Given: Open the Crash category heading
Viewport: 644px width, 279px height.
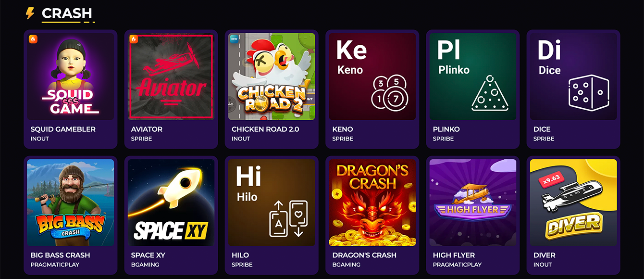Looking at the screenshot, I should coord(67,13).
